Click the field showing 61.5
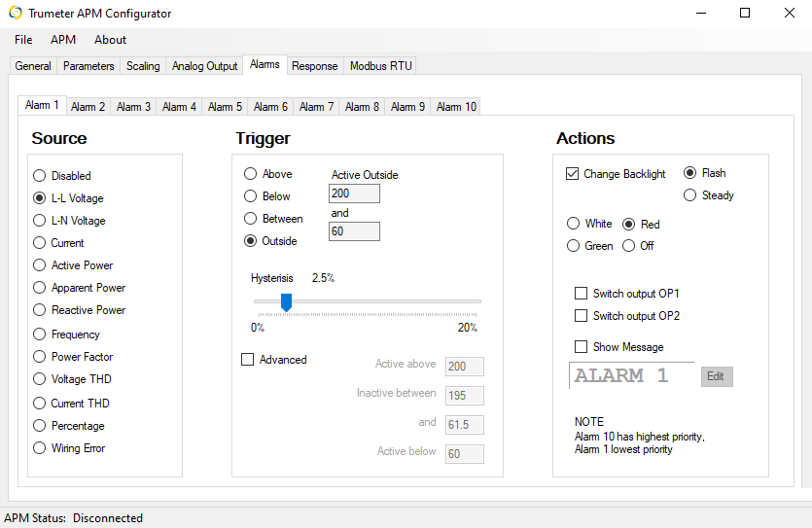Image resolution: width=812 pixels, height=528 pixels. pos(465,425)
